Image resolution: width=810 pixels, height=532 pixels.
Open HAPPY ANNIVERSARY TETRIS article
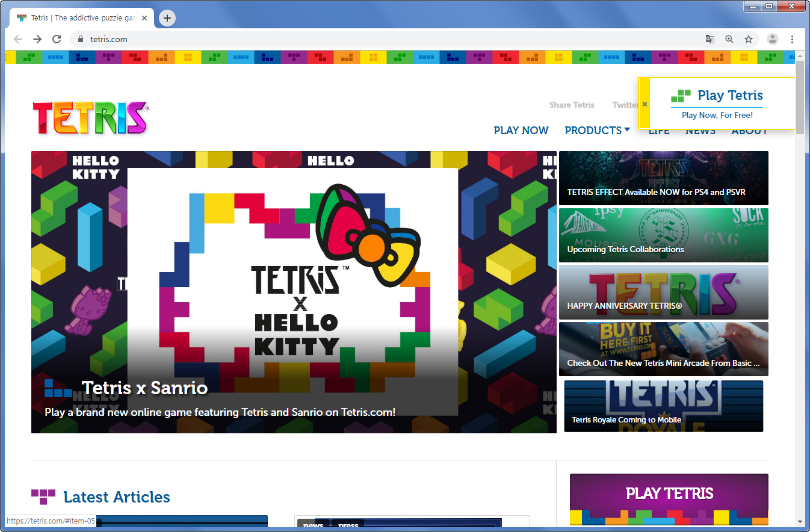pyautogui.click(x=664, y=292)
